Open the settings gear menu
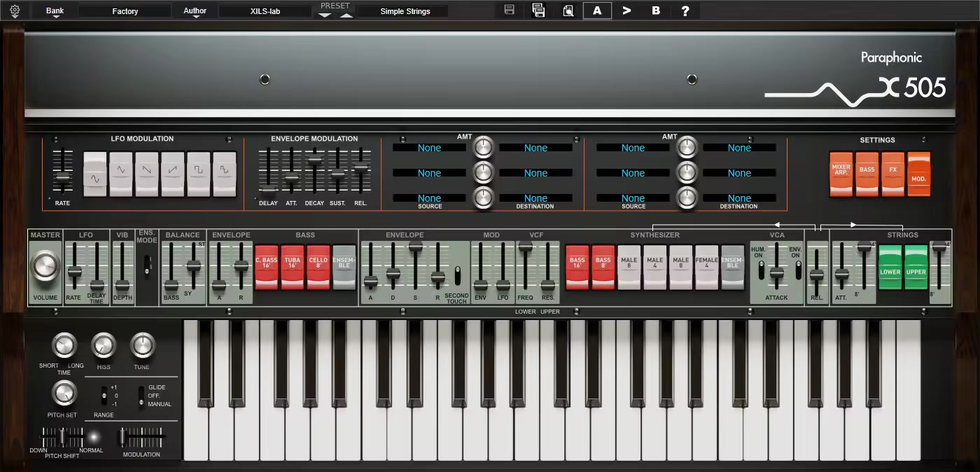Image resolution: width=980 pixels, height=472 pixels. pyautogui.click(x=15, y=11)
